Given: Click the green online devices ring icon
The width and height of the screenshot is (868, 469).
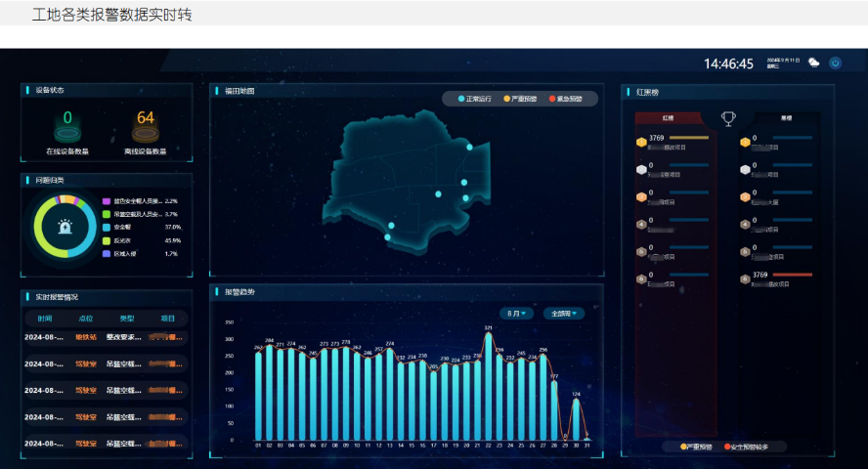Looking at the screenshot, I should pos(67,133).
